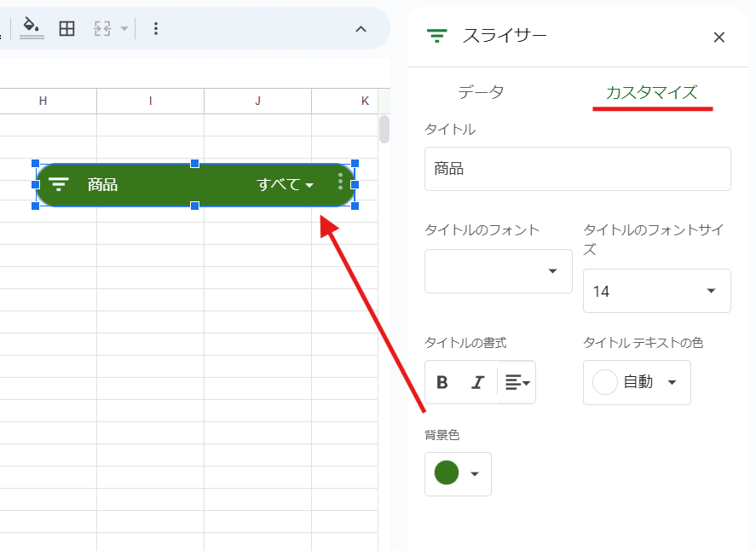This screenshot has width=756, height=551.
Task: Toggle italic title formatting
Action: 477,382
